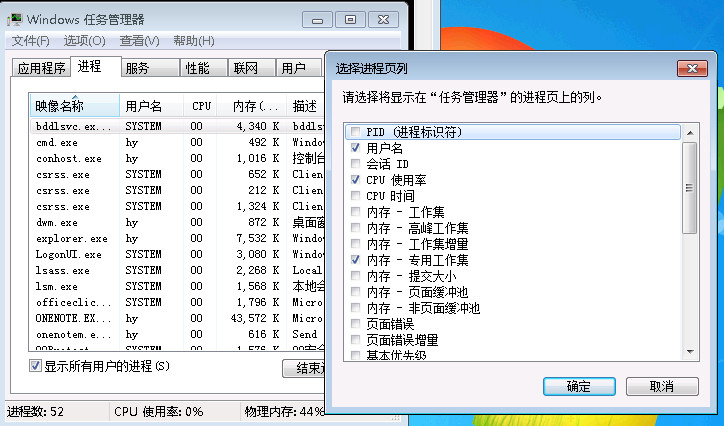The height and width of the screenshot is (426, 724).
Task: Switch to the 应用程序 tab
Action: (x=41, y=68)
